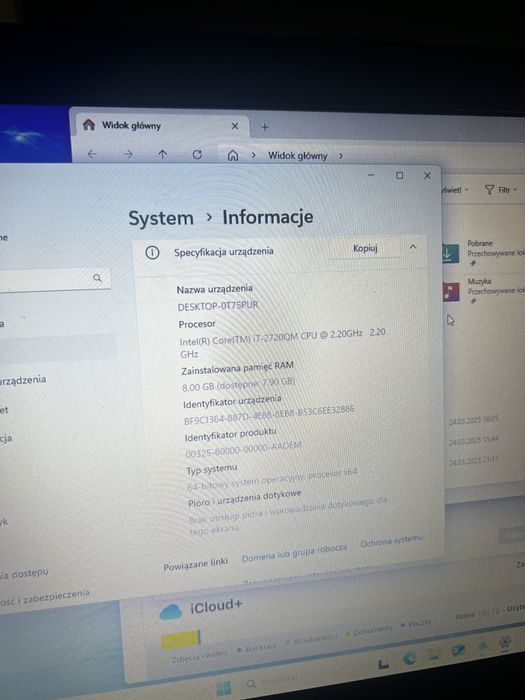Refresh the File Explorer view
The image size is (525, 700).
tap(197, 154)
